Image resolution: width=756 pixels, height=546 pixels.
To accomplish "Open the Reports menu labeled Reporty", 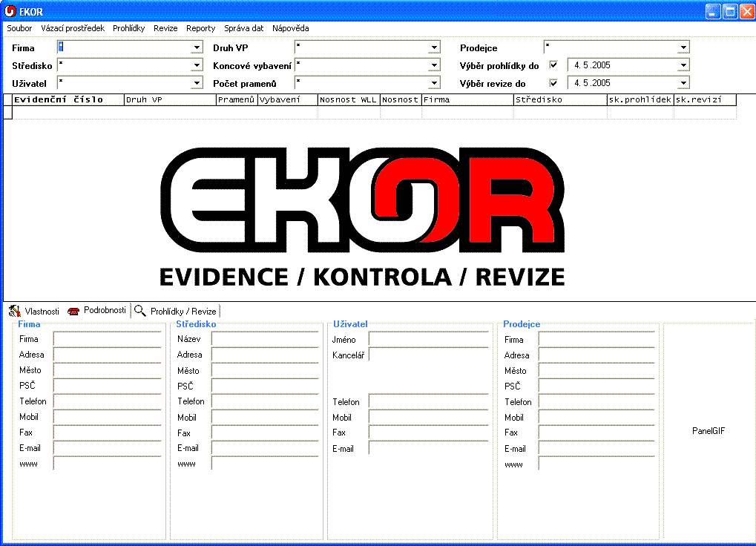I will pos(200,28).
